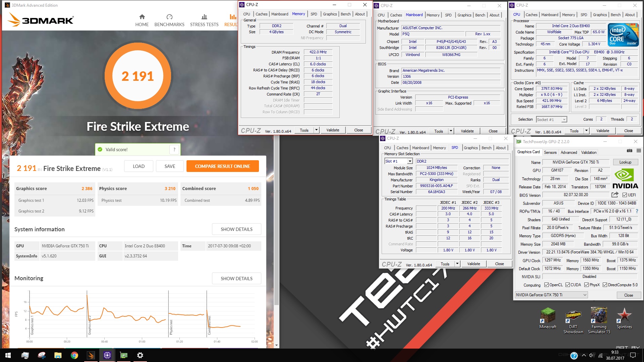Open File Explorer from the taskbar
The image size is (644, 362).
point(58,355)
